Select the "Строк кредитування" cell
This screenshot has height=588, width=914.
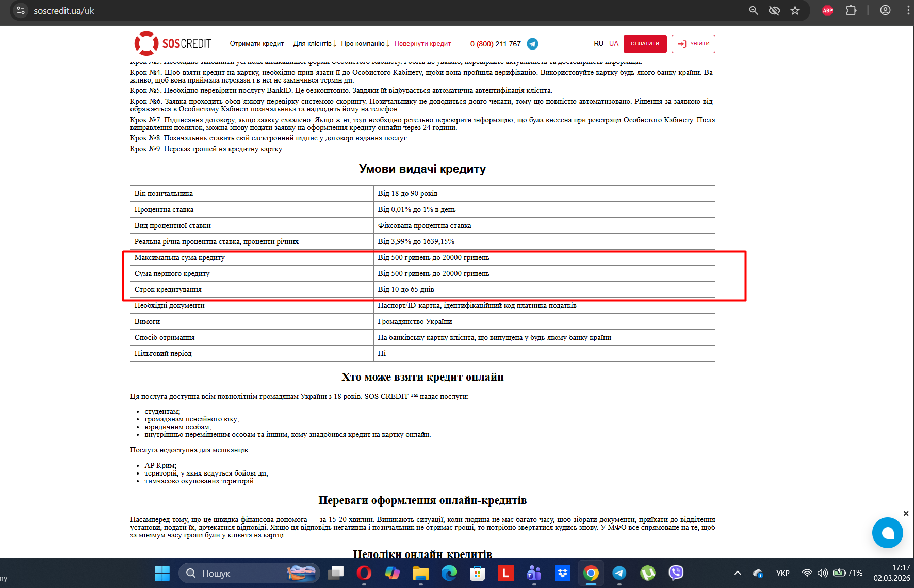(252, 289)
